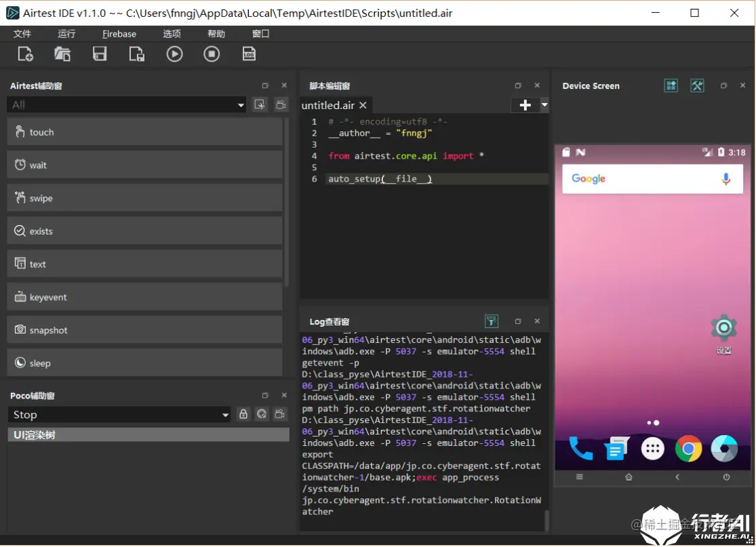Switch to untitled.air tab
Screen dimensions: 756x547
pos(328,105)
